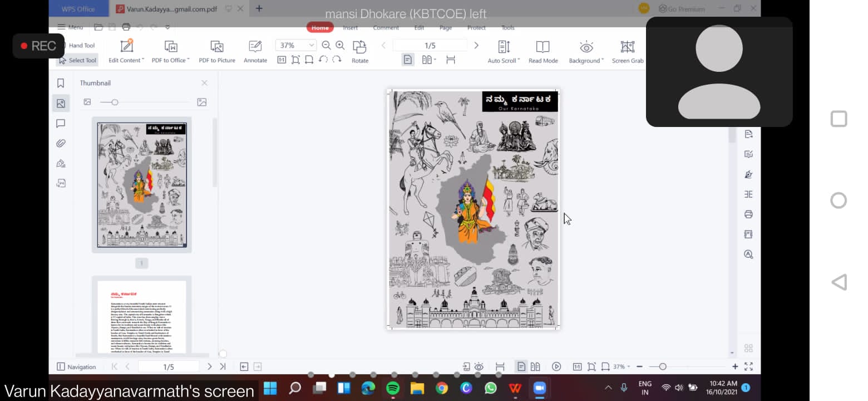Toggle single-page layout in the status bar

pos(521,366)
